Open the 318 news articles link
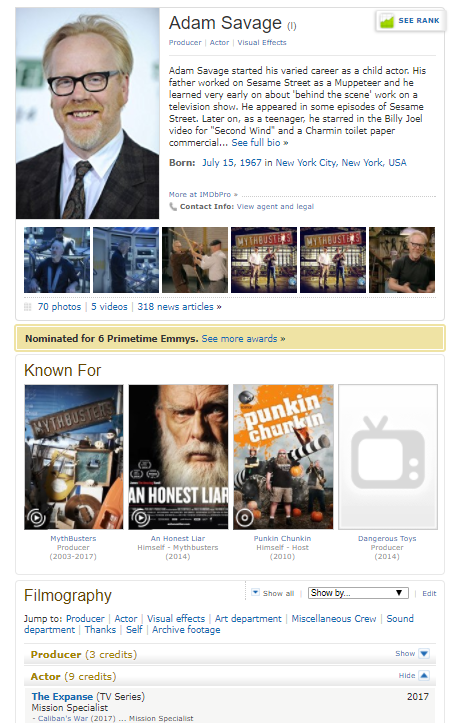This screenshot has height=723, width=453. click(179, 307)
